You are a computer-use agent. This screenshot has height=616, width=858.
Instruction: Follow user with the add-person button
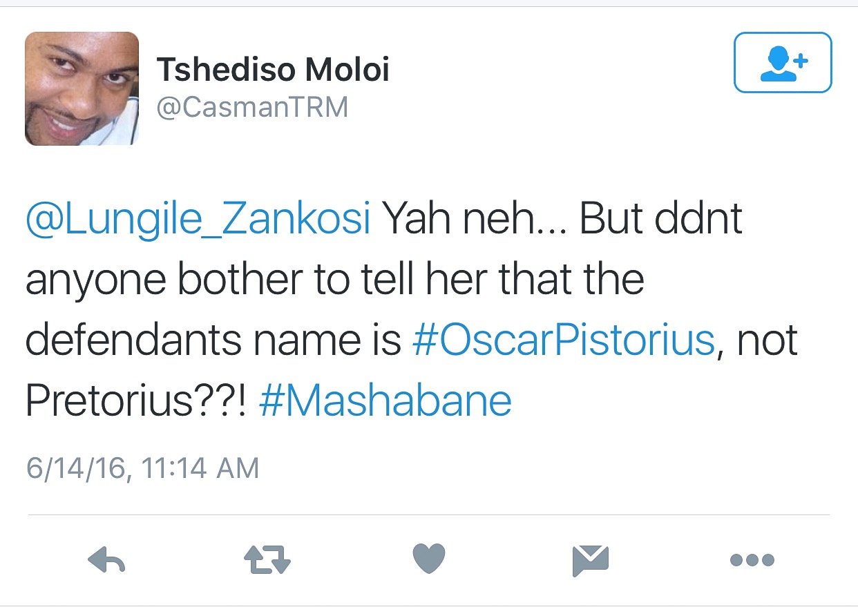(x=783, y=62)
